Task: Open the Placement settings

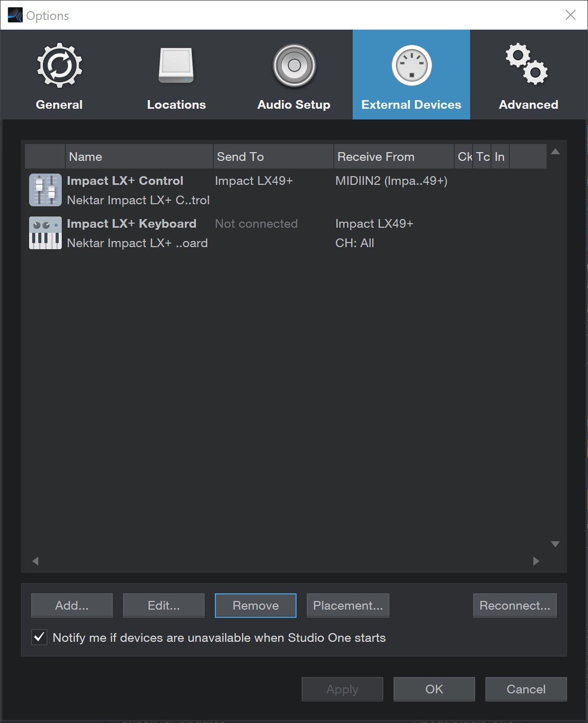Action: tap(348, 605)
